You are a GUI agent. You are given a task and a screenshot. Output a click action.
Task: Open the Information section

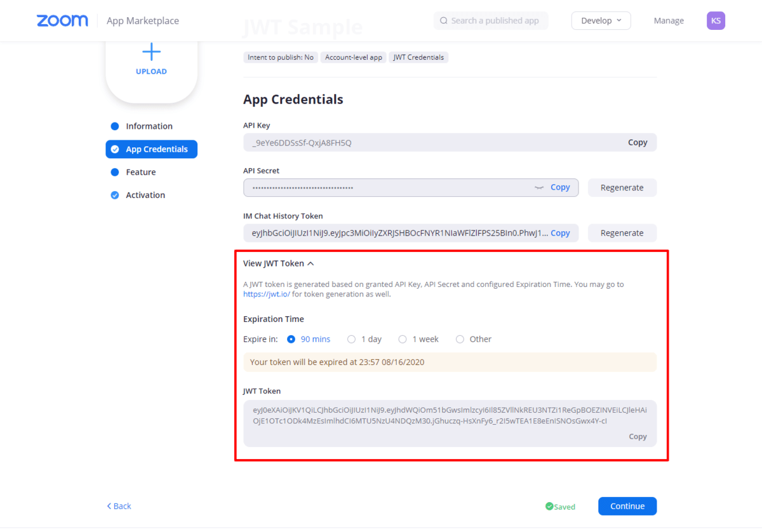point(149,126)
